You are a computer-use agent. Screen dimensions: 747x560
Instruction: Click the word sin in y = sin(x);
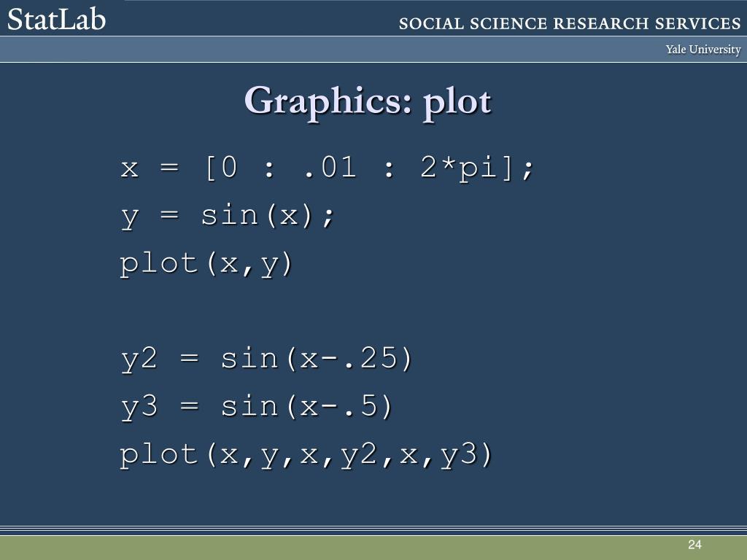(x=229, y=215)
